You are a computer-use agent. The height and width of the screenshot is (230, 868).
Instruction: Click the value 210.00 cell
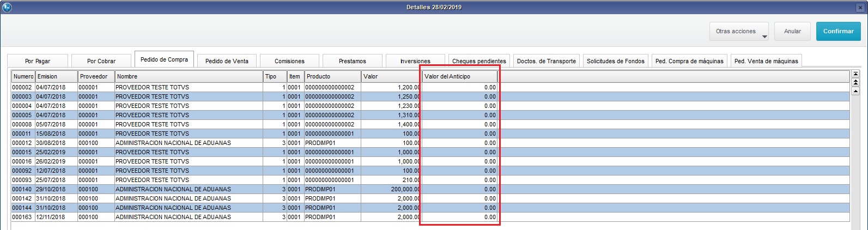(391, 180)
